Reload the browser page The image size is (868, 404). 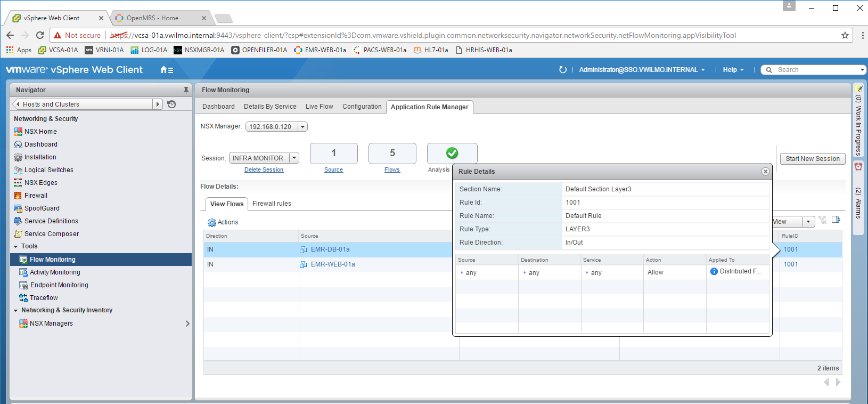[x=40, y=35]
